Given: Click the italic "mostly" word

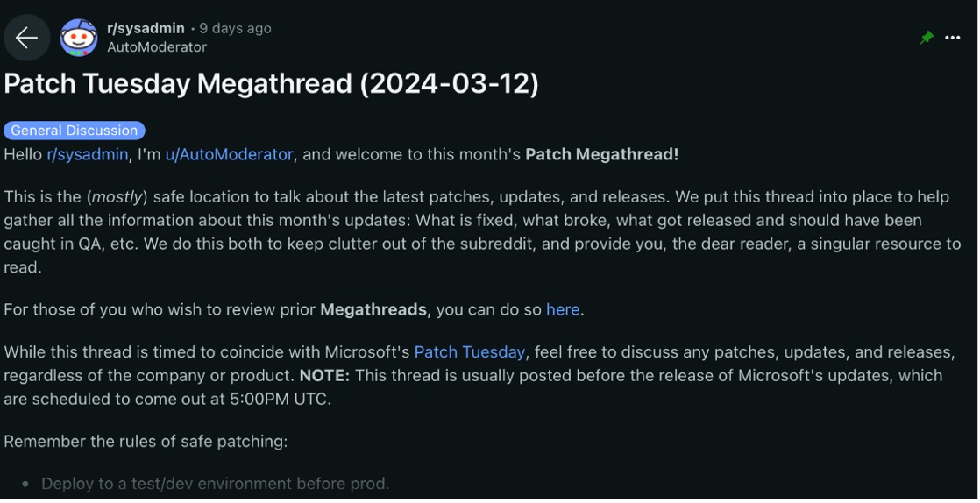Looking at the screenshot, I should tap(117, 197).
